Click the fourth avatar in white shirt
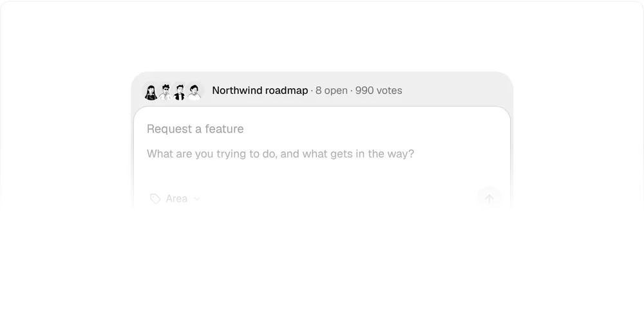This screenshot has width=644, height=319. click(x=194, y=91)
